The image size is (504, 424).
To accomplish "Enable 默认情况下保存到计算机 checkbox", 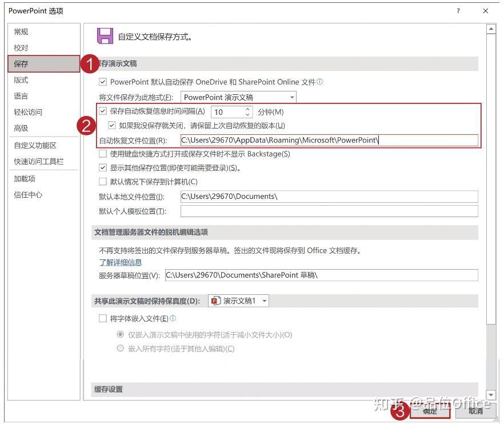I will pyautogui.click(x=103, y=181).
